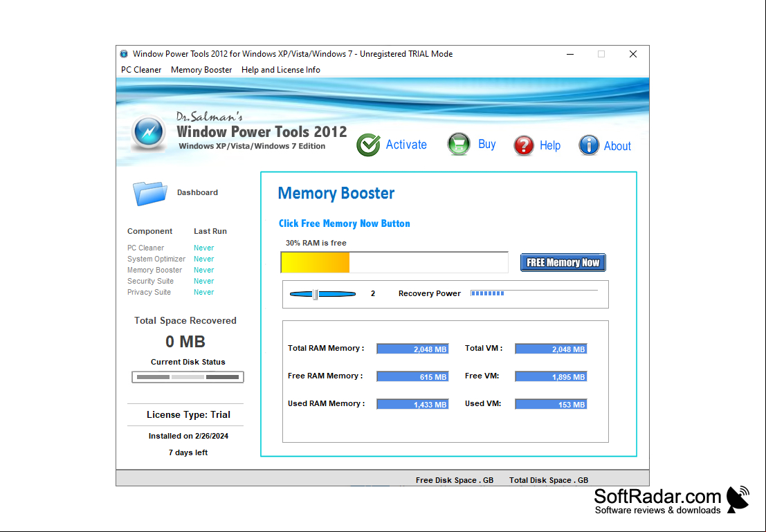Click the Total RAM Memory value 2,048 MB
The width and height of the screenshot is (766, 532).
click(412, 349)
